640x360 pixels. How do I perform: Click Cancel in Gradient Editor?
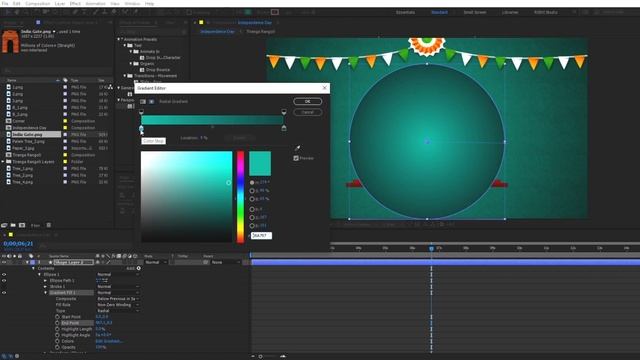307,112
